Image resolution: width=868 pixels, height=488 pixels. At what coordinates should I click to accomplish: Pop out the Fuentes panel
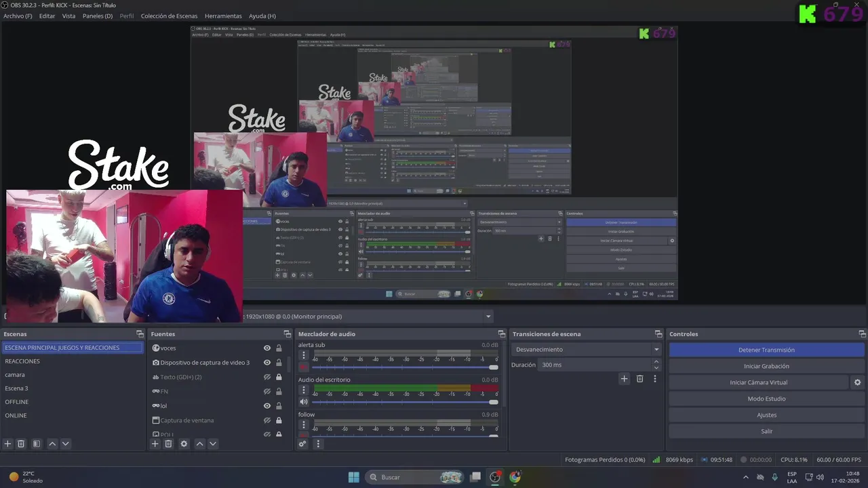pyautogui.click(x=288, y=334)
